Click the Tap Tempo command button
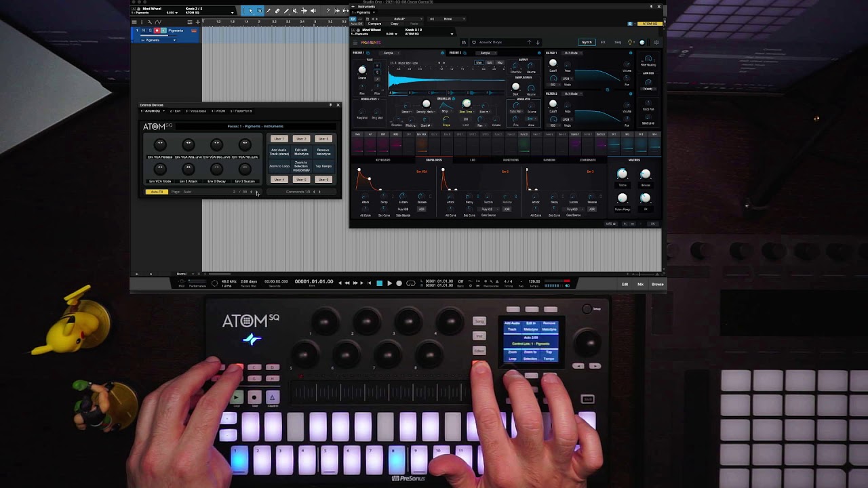The height and width of the screenshot is (488, 868). pyautogui.click(x=323, y=166)
